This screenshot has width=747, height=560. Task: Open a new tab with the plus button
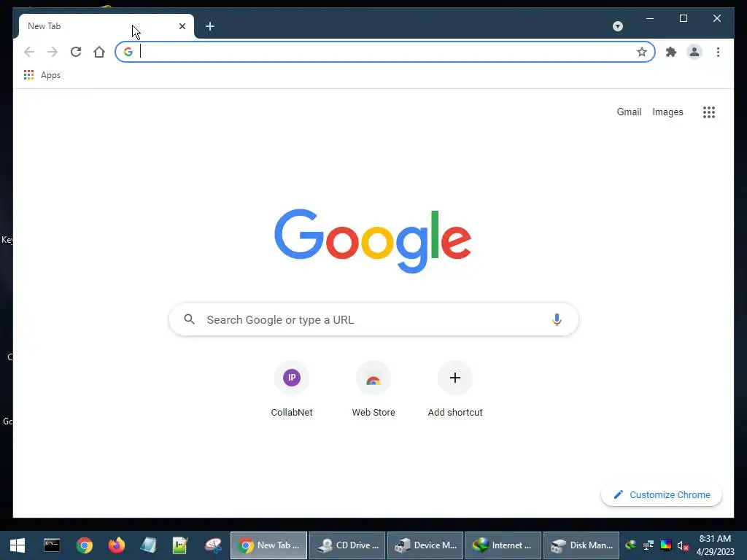210,26
